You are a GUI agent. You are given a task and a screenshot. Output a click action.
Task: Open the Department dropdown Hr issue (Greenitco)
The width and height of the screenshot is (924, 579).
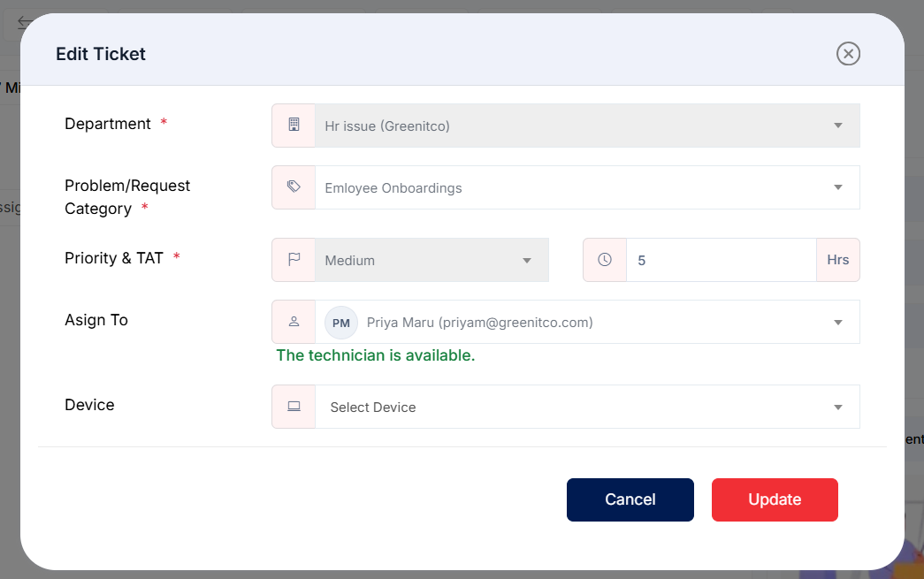[x=587, y=126]
